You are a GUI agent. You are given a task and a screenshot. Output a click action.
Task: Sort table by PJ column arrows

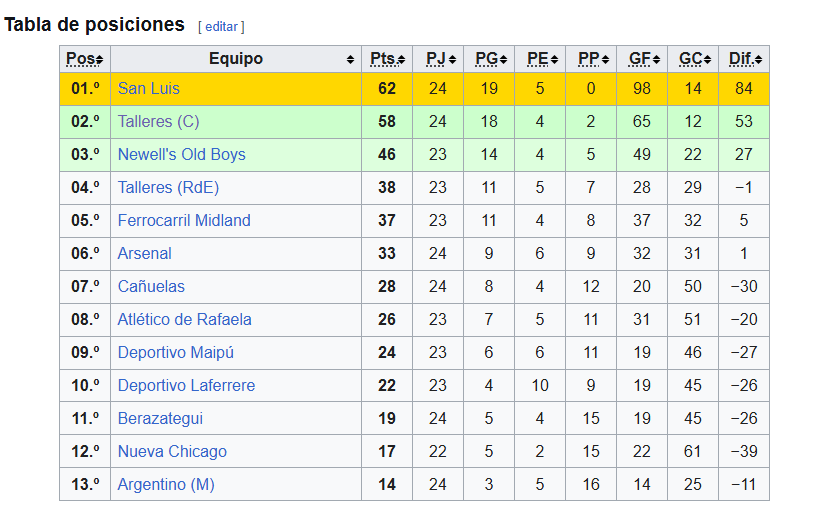pos(452,59)
